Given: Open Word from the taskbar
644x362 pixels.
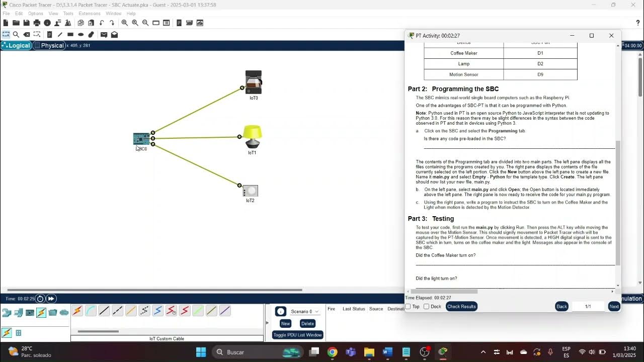Looking at the screenshot, I should click(x=387, y=352).
